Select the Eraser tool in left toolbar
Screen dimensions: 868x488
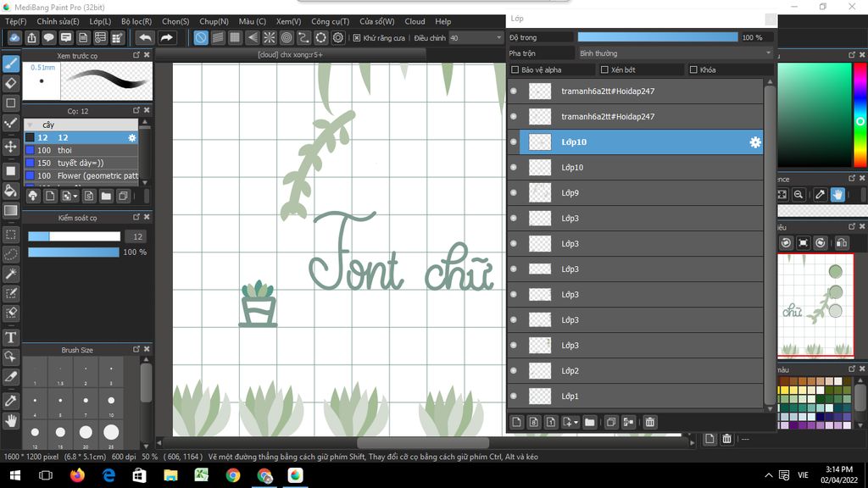point(11,84)
